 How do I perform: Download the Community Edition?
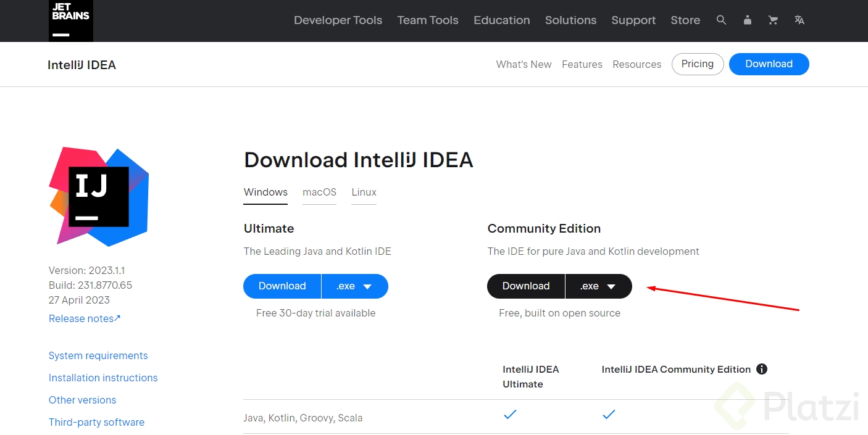click(x=526, y=286)
